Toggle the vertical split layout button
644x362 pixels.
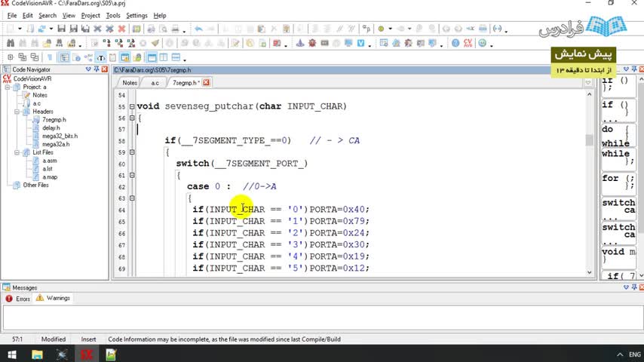[x=164, y=57]
